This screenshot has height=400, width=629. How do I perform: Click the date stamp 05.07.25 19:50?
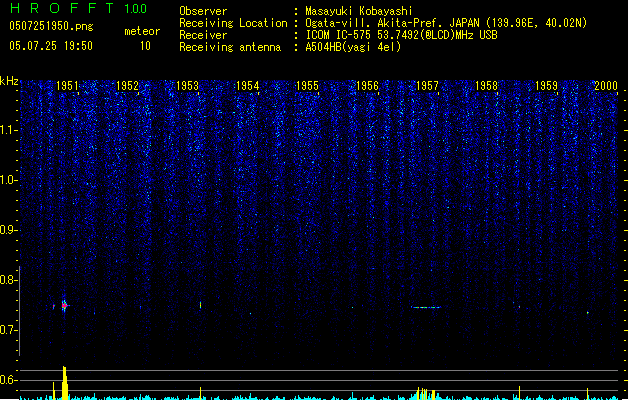51,46
